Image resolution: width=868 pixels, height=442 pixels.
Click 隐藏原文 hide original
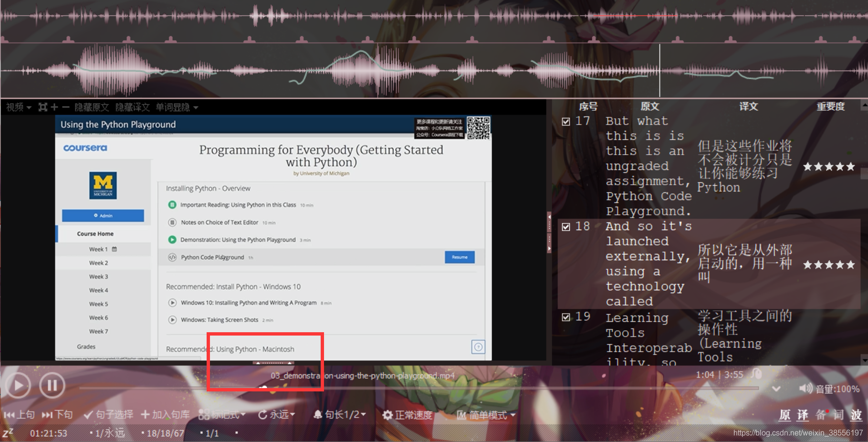(x=92, y=107)
